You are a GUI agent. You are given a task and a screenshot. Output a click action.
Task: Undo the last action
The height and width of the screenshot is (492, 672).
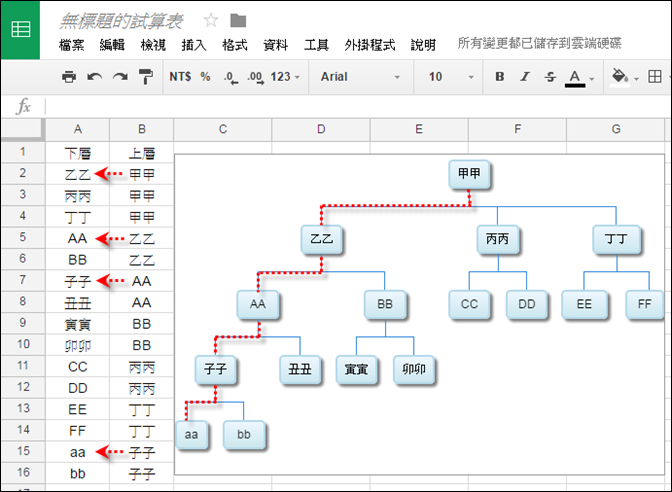click(95, 77)
